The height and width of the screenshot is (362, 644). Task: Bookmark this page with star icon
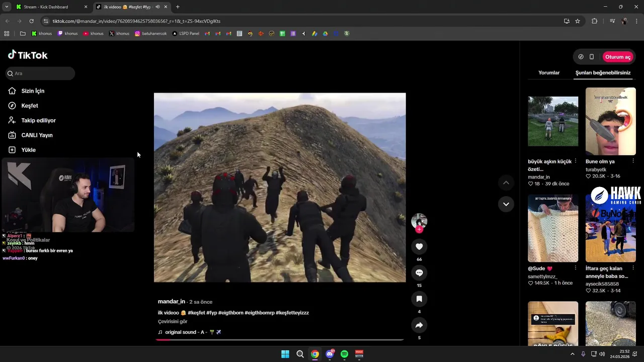click(578, 21)
